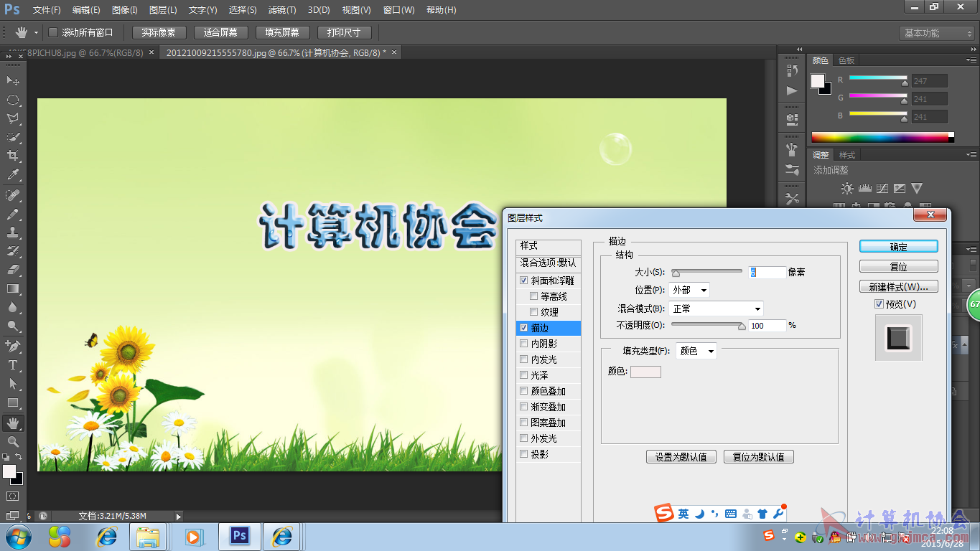Select the History Brush tool

(13, 252)
